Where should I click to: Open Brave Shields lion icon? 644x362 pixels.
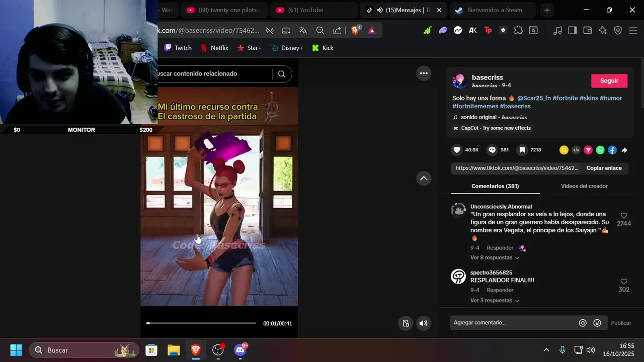coord(356,30)
